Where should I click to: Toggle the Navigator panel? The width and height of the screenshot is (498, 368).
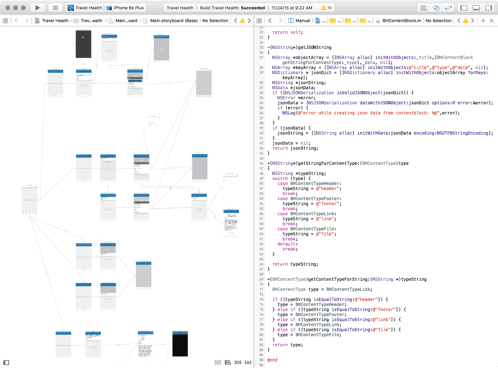[464, 8]
